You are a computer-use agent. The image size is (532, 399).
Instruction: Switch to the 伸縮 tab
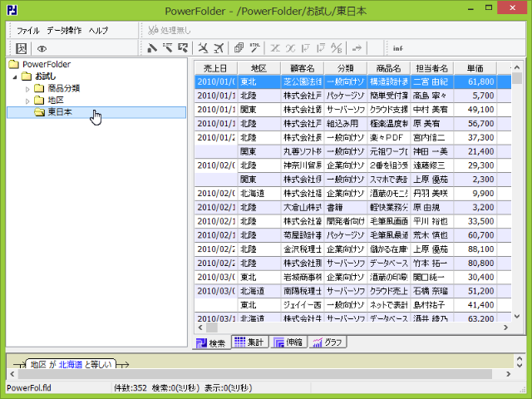pyautogui.click(x=288, y=342)
